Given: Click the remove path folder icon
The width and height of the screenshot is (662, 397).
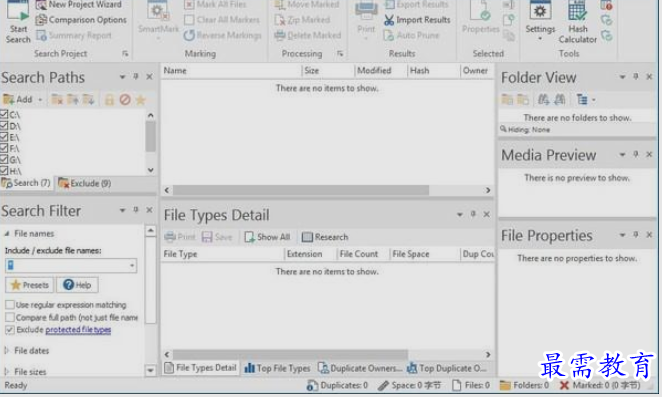Looking at the screenshot, I should [57, 100].
